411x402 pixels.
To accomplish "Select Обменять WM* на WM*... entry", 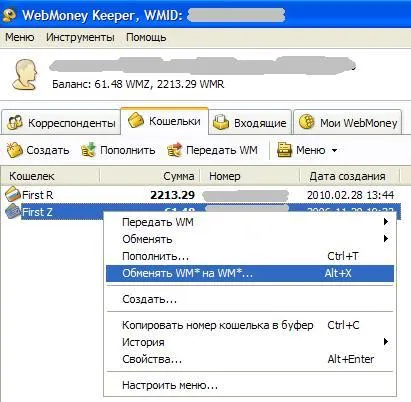I will coord(250,273).
